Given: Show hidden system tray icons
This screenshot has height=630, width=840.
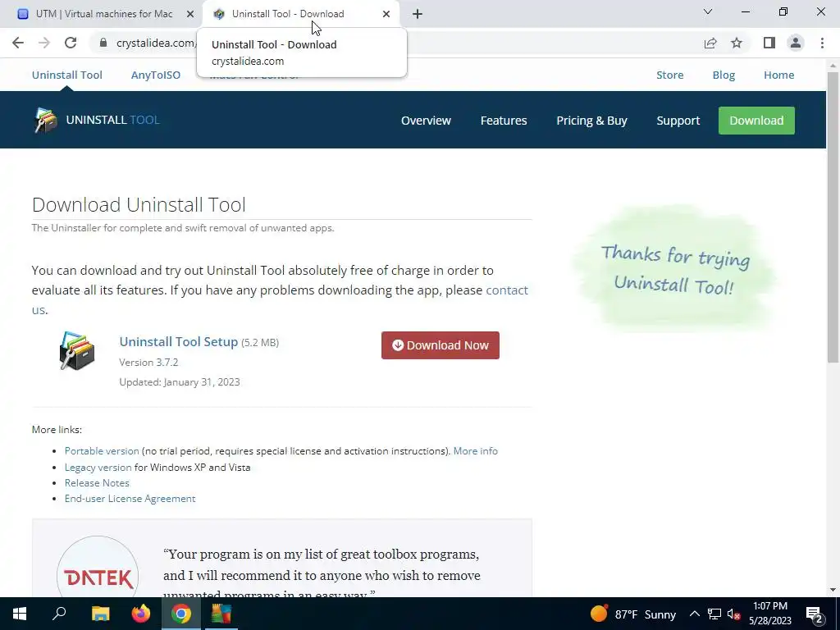Looking at the screenshot, I should (x=694, y=614).
